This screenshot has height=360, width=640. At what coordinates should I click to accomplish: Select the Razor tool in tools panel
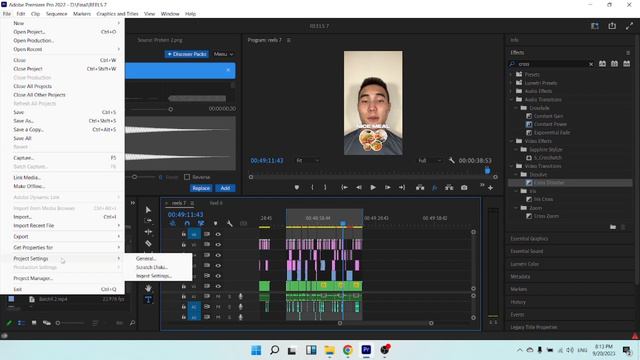click(148, 243)
